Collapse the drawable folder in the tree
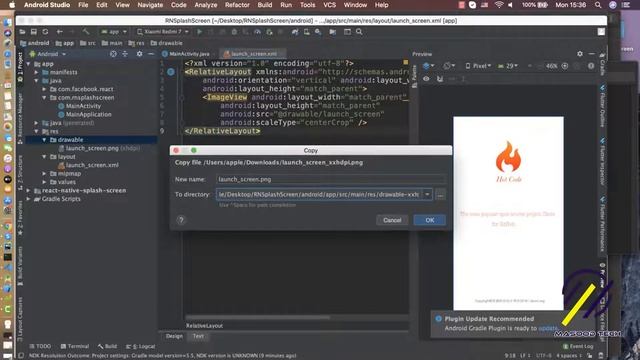Viewport: 640px width, 360px height. [44, 140]
